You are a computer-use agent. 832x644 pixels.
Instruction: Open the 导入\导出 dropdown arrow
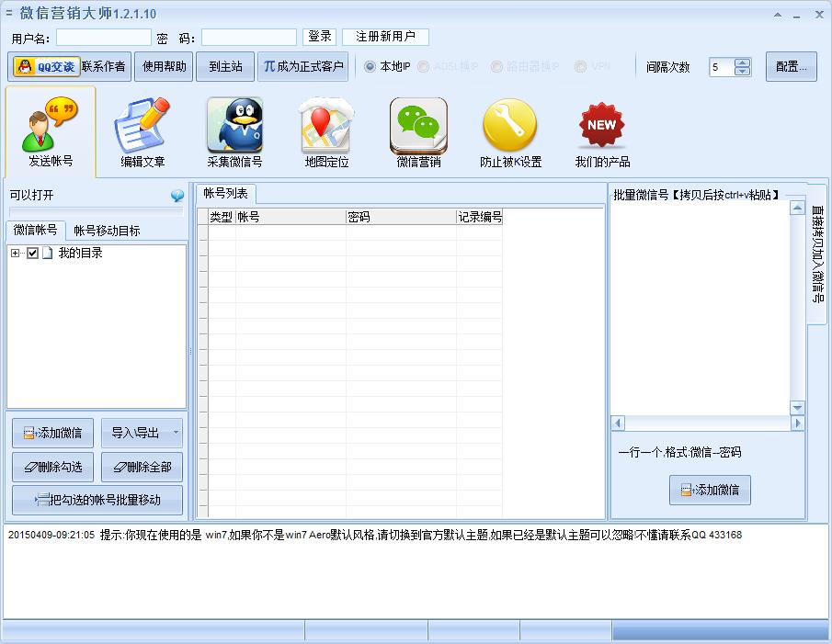(176, 433)
